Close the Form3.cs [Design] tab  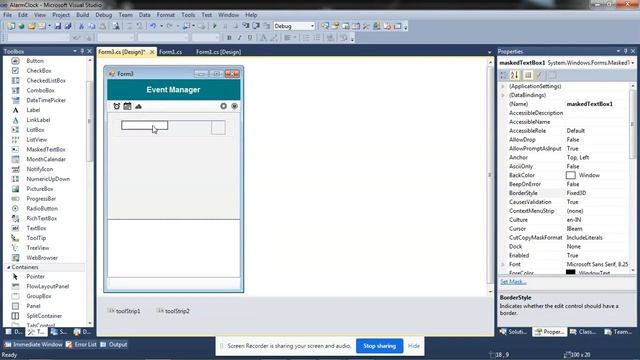click(x=152, y=52)
